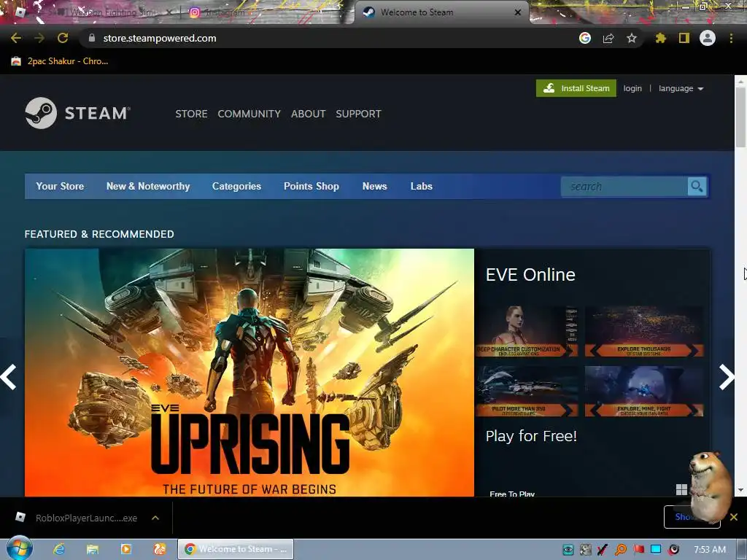Reload the Steam page
The image size is (747, 560).
(x=63, y=38)
